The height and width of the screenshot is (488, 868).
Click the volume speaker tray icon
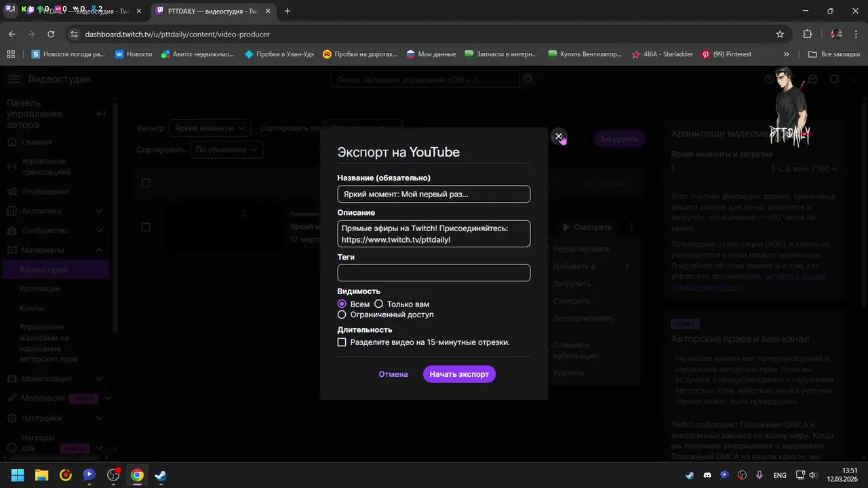point(813,475)
